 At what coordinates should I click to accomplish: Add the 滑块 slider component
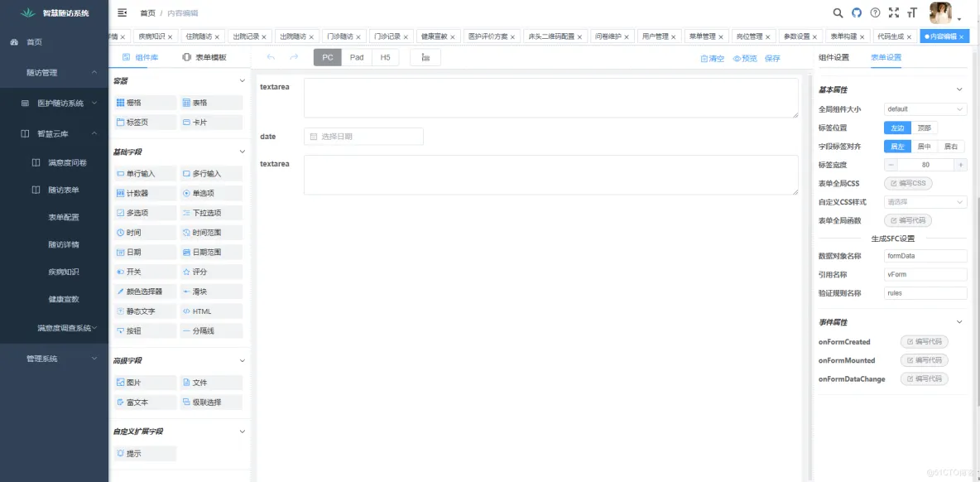click(x=211, y=292)
